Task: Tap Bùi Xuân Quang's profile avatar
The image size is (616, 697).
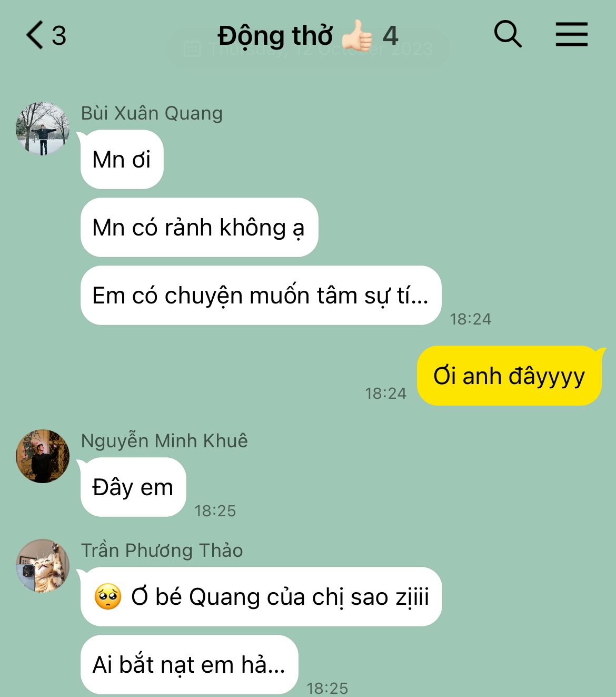Action: tap(43, 129)
